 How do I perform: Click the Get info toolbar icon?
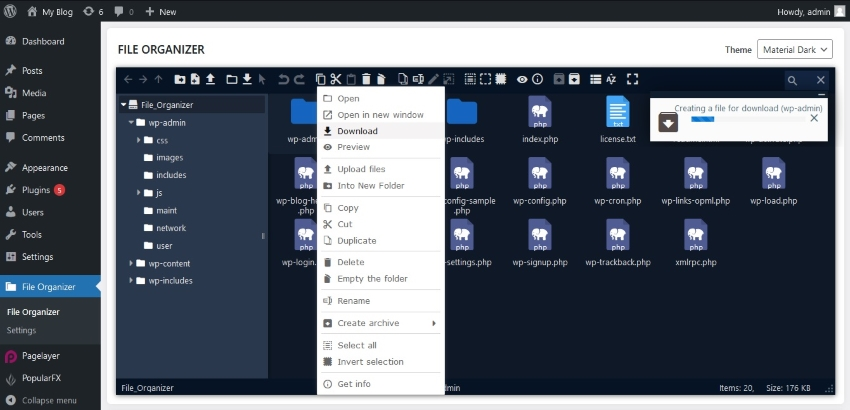[x=537, y=79]
